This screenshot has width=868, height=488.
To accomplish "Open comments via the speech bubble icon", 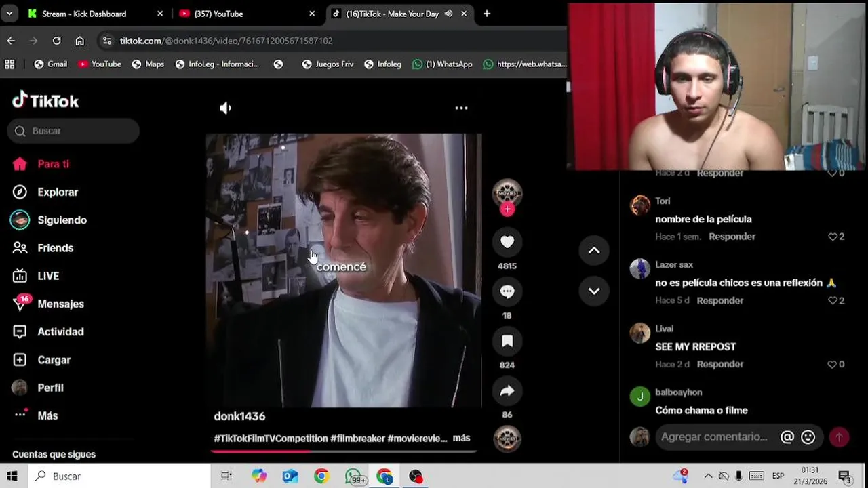I will [507, 291].
